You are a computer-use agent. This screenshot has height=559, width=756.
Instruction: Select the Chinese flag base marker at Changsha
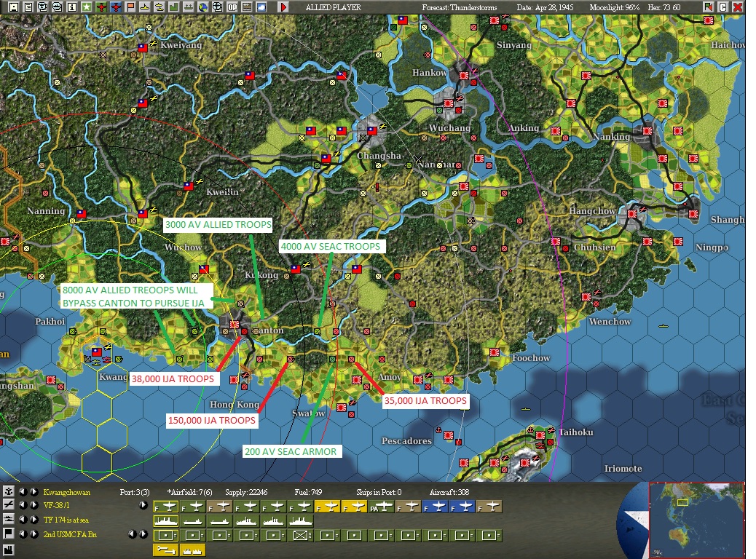coord(372,130)
